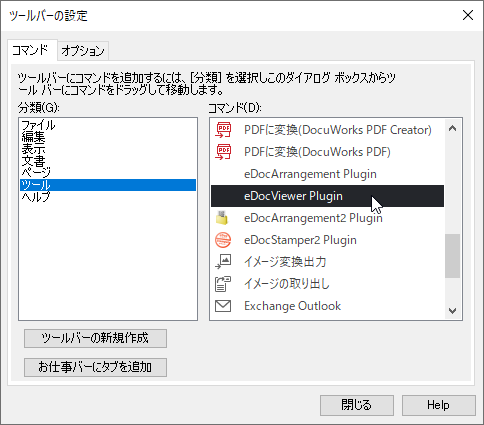Open the コマンド tab
484x425 pixels.
[x=31, y=50]
